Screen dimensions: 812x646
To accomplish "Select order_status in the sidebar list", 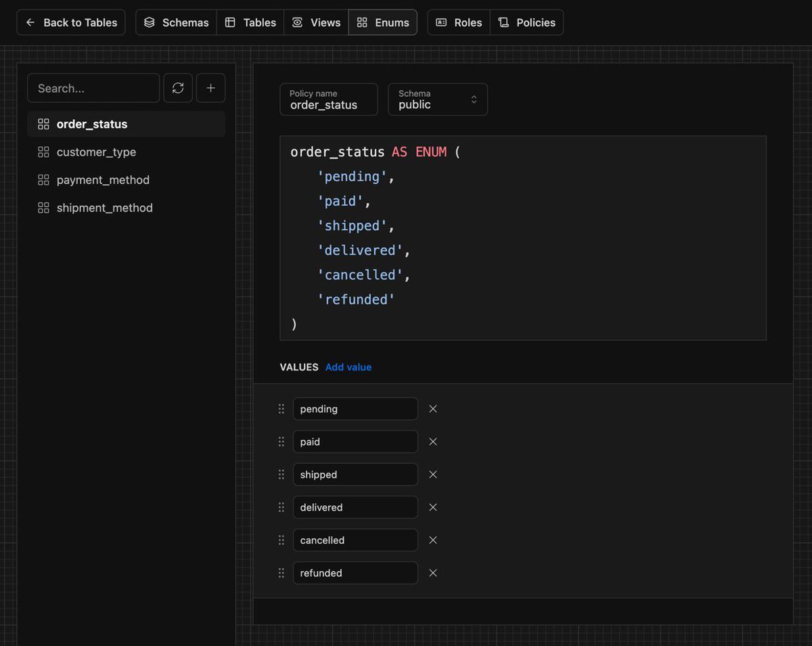I will [x=127, y=124].
